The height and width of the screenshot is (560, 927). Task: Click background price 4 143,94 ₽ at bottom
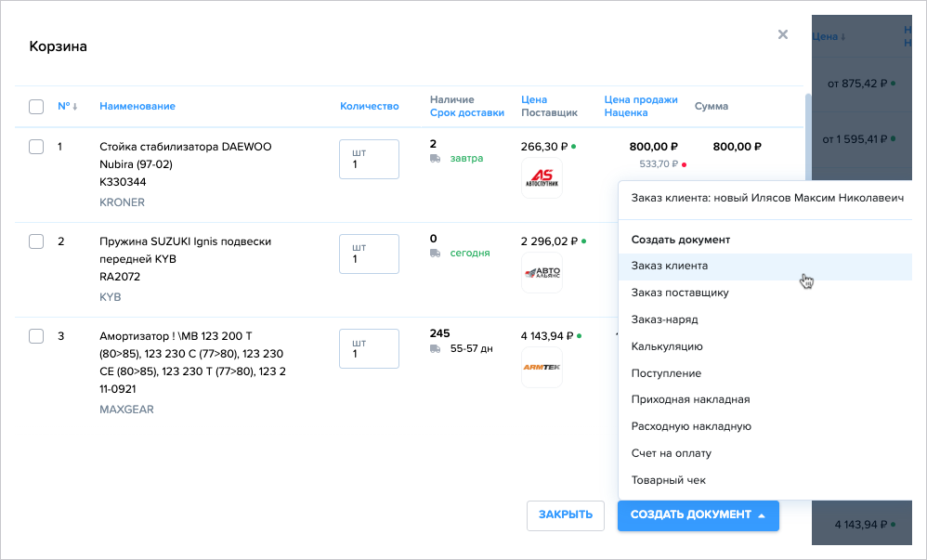click(x=861, y=525)
